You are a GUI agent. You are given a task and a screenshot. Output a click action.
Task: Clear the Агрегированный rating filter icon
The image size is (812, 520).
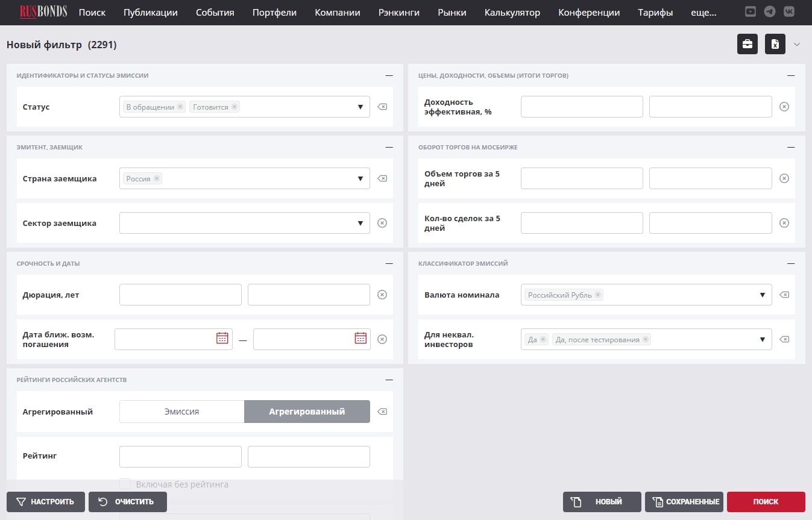click(382, 412)
